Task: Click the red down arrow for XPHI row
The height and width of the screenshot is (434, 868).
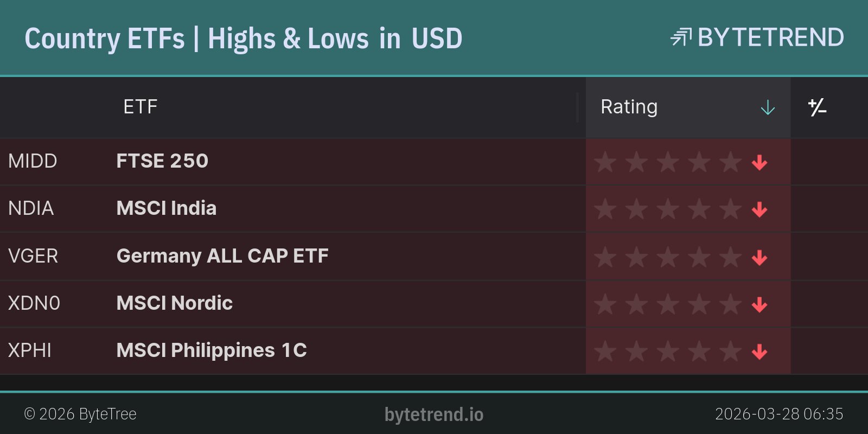Action: 759,352
